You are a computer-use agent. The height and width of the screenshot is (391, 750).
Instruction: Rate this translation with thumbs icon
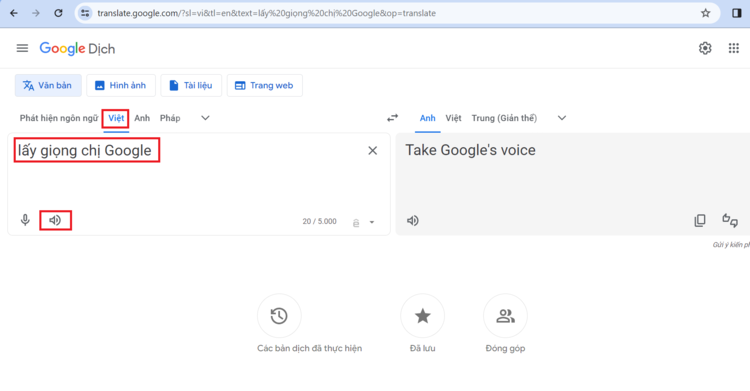click(x=730, y=220)
